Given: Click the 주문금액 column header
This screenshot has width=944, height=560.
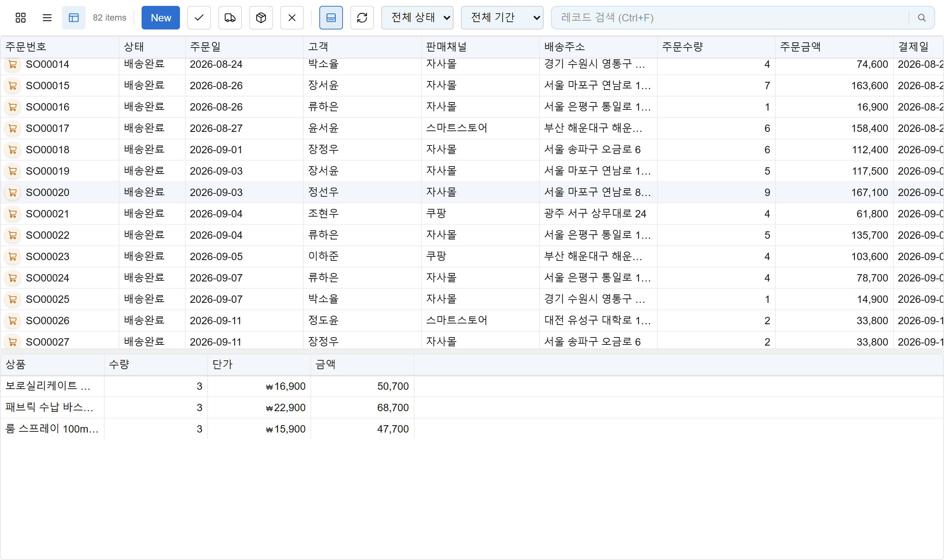Looking at the screenshot, I should pos(834,47).
